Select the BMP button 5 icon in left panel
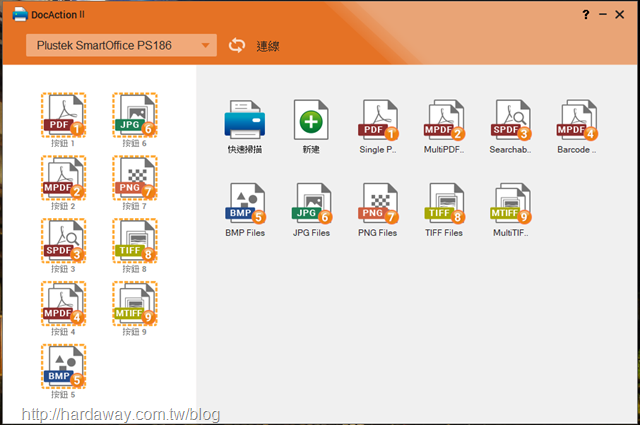The image size is (640, 425). click(x=63, y=367)
